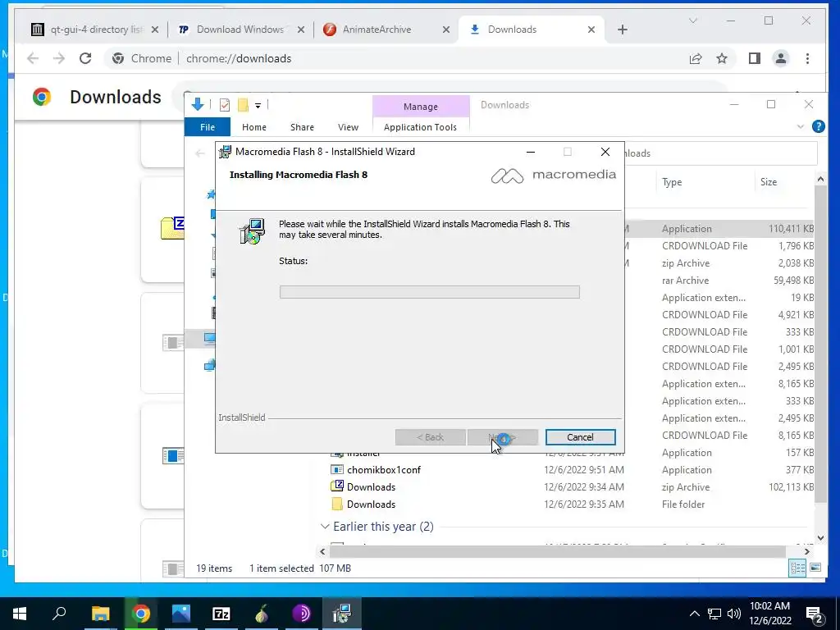Click the New folder quick access icon
The image size is (840, 630).
click(243, 105)
